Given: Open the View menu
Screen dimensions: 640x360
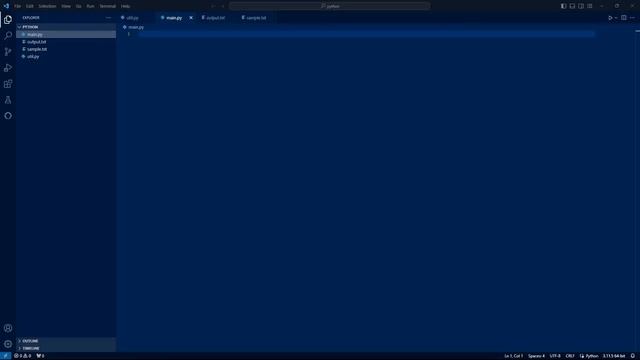Looking at the screenshot, I should pos(66,6).
